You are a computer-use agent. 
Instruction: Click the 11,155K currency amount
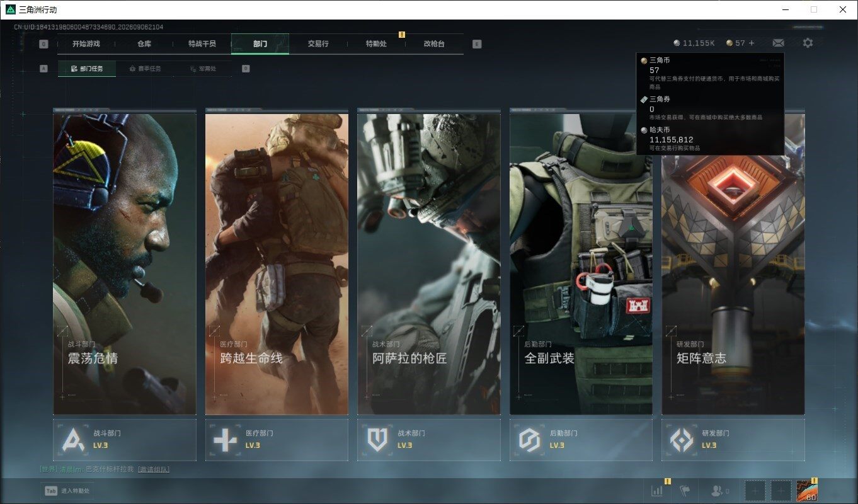pos(699,43)
